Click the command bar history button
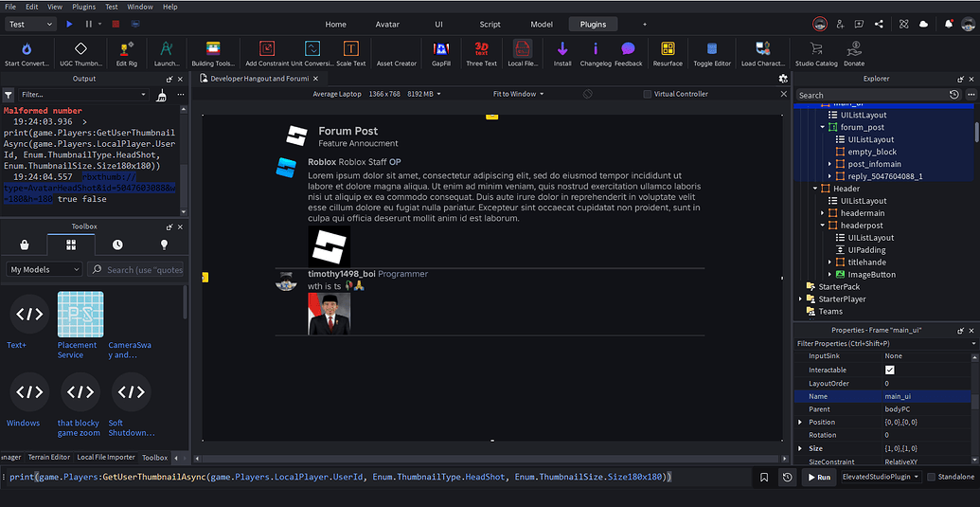 [x=788, y=477]
